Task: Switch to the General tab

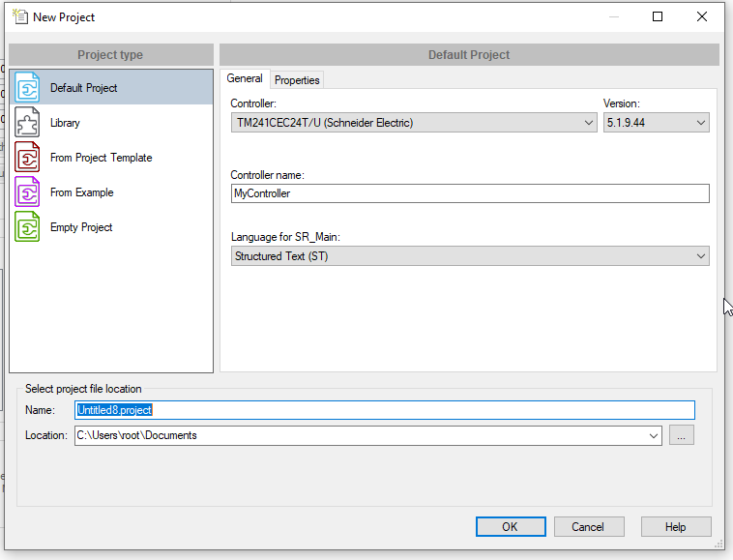Action: tap(245, 78)
